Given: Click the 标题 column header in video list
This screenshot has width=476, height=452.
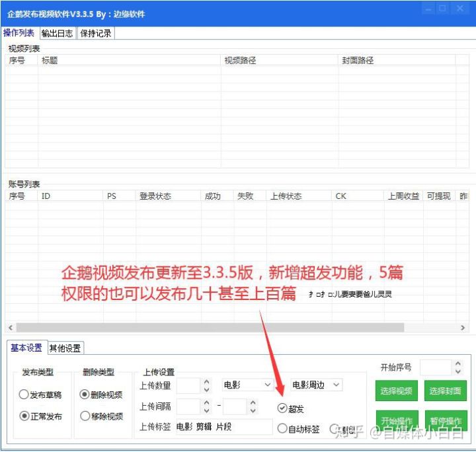Looking at the screenshot, I should point(130,60).
